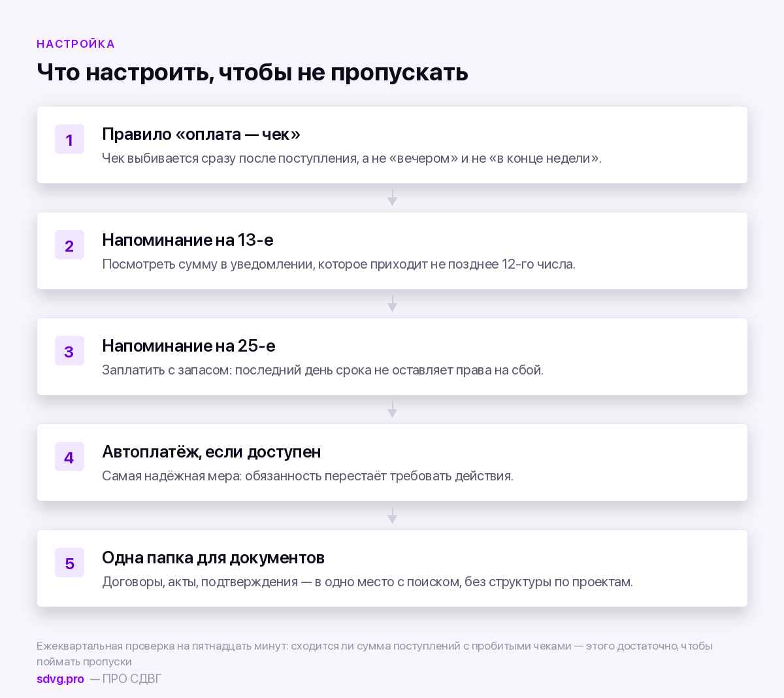Viewport: 784px width, 698px height.
Task: Click footnote "Ежеквартальная проверка на пятнадцать минут"
Action: (162, 646)
